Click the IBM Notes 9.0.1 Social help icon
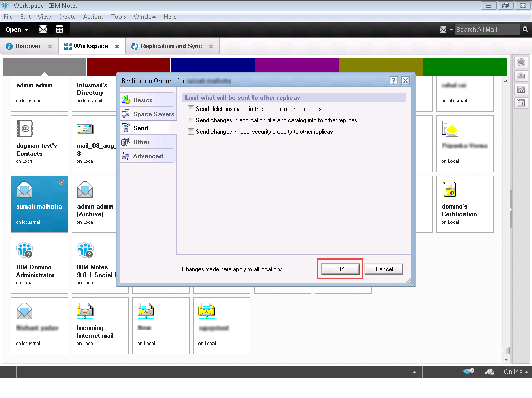532x398 pixels. pyautogui.click(x=85, y=250)
